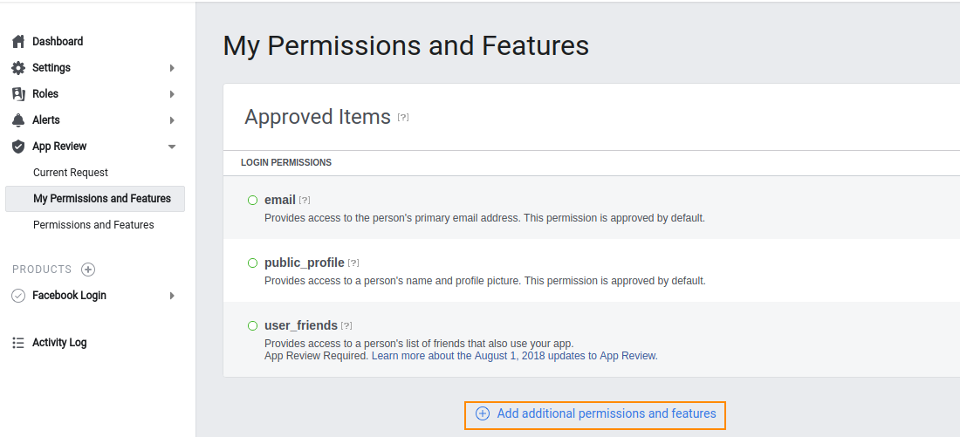Click the Facebook Login checkmark icon
This screenshot has height=437, width=960.
coord(18,296)
